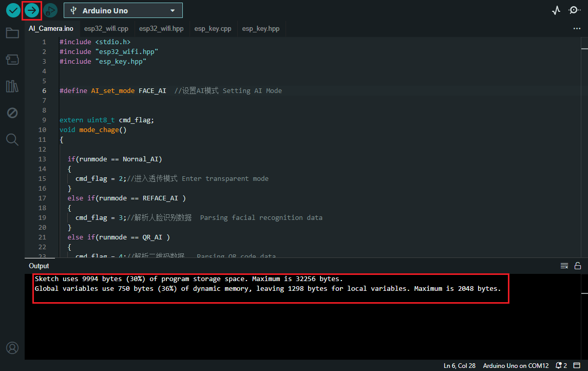Start debugging with the debug icon
Viewport: 588px width, 371px height.
click(x=50, y=10)
